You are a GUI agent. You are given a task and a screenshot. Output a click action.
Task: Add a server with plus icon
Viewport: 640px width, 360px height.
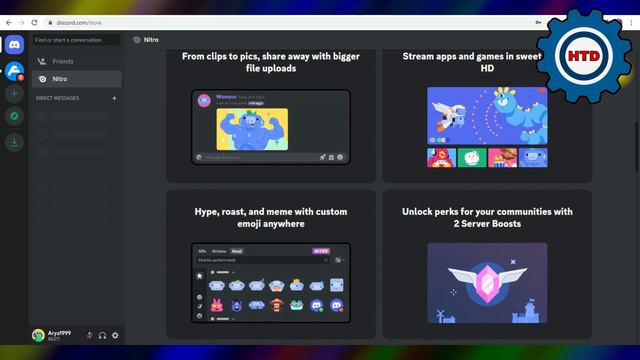point(14,93)
